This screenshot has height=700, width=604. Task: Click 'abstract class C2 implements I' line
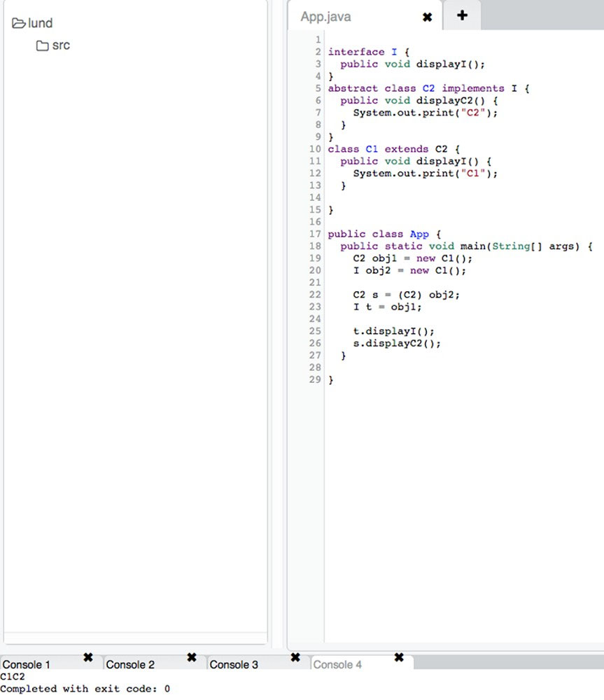pos(428,88)
